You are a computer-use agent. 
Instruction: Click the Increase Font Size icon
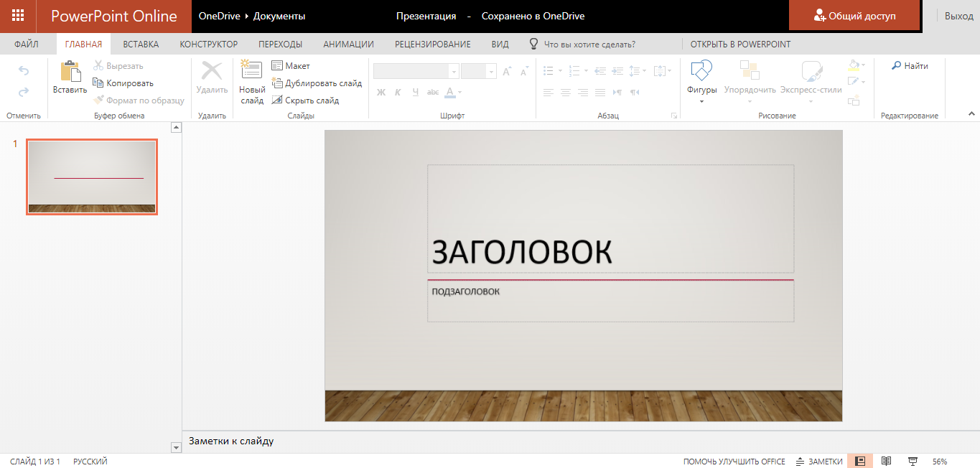507,70
